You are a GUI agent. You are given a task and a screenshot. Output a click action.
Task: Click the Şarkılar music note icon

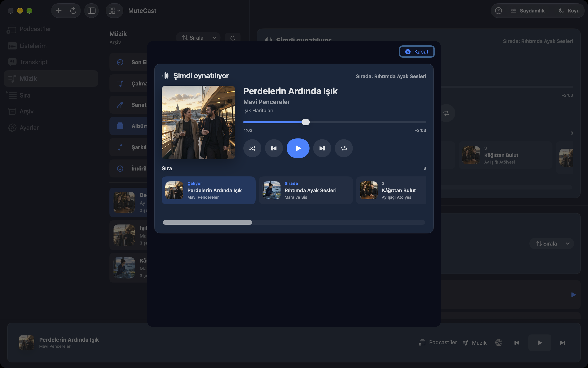pyautogui.click(x=120, y=147)
